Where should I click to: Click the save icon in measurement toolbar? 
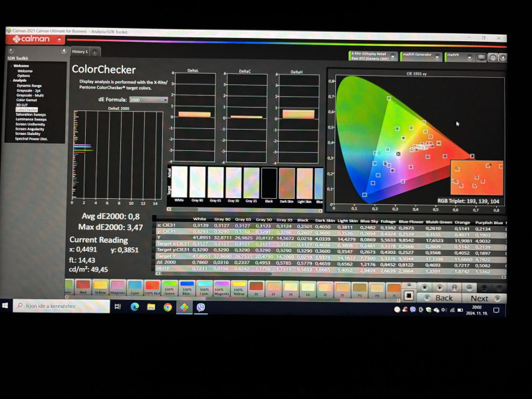[454, 288]
